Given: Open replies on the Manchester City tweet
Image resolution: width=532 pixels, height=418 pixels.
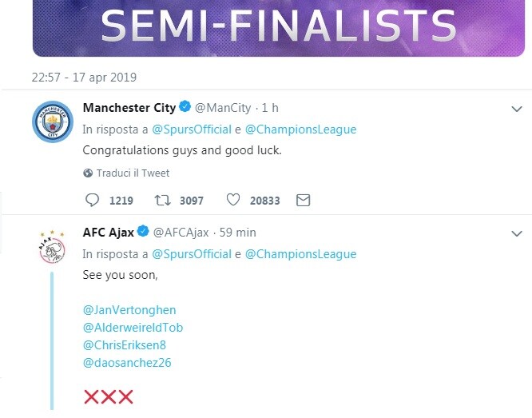Looking at the screenshot, I should [x=92, y=200].
